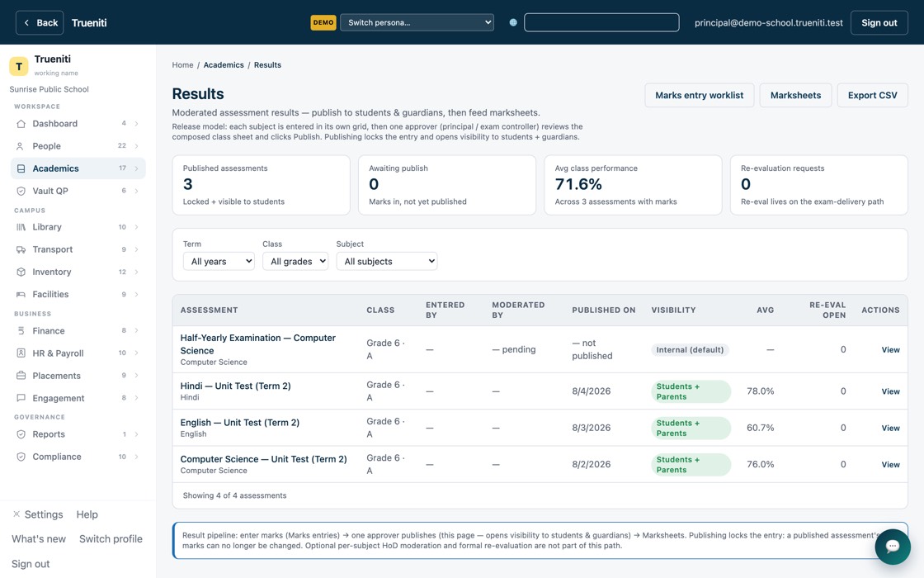
Task: Click the Library books icon
Action: coord(21,227)
